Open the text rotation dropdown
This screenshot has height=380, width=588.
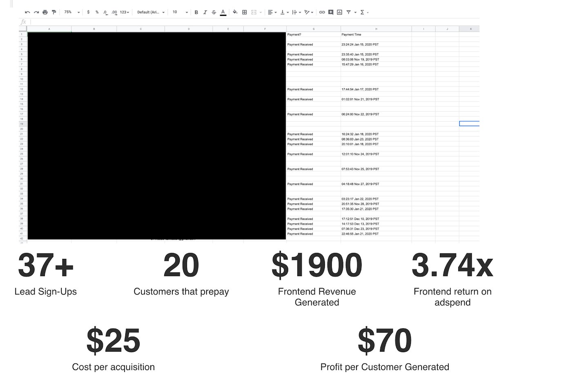(x=309, y=12)
